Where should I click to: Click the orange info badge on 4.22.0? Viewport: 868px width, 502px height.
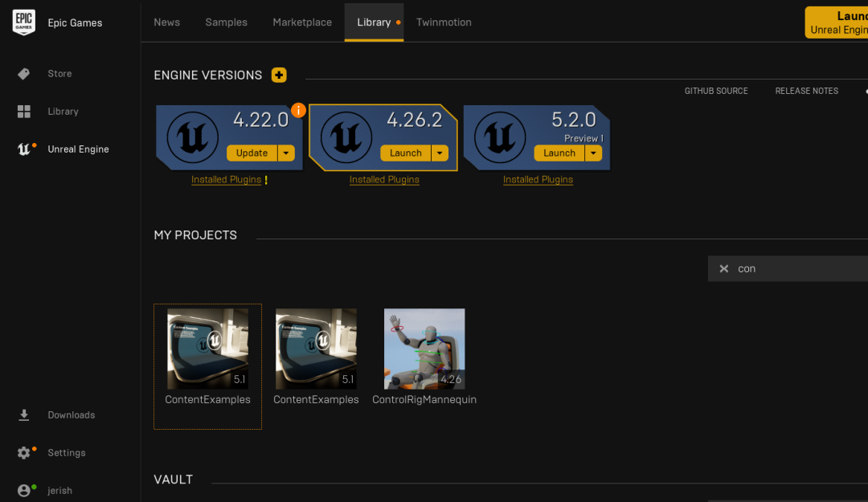coord(298,110)
